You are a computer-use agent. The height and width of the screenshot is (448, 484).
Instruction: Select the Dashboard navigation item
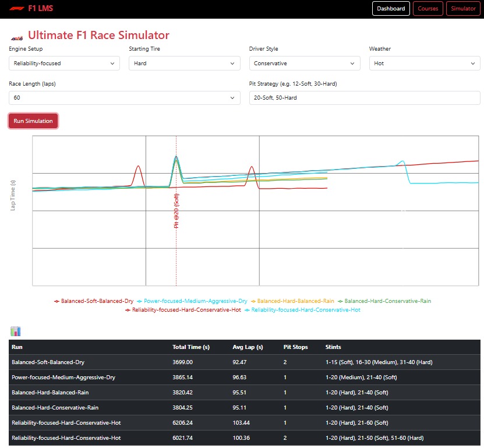click(x=391, y=8)
